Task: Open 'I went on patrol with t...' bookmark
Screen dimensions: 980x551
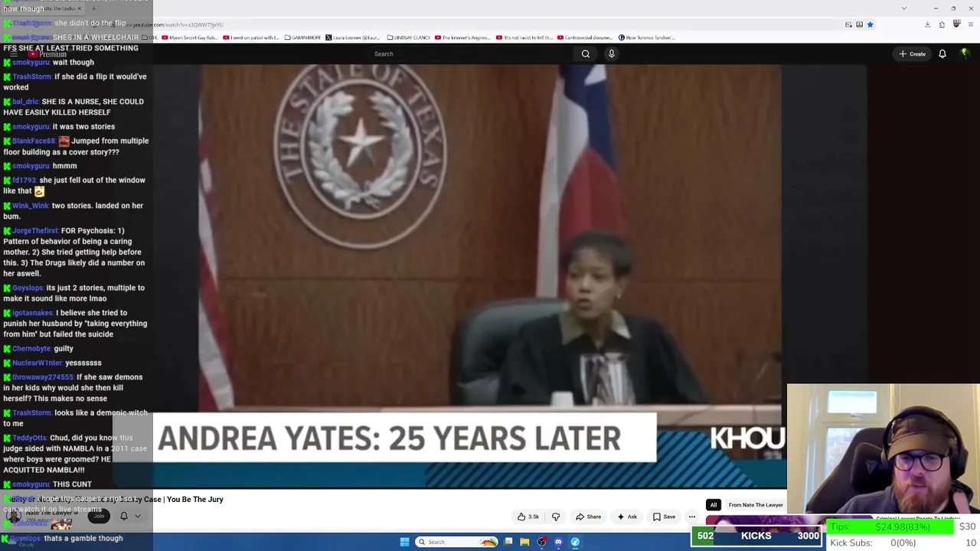Action: pos(251,37)
